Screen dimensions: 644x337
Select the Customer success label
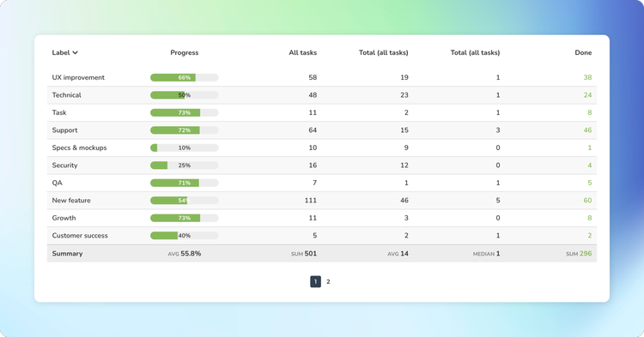point(80,235)
